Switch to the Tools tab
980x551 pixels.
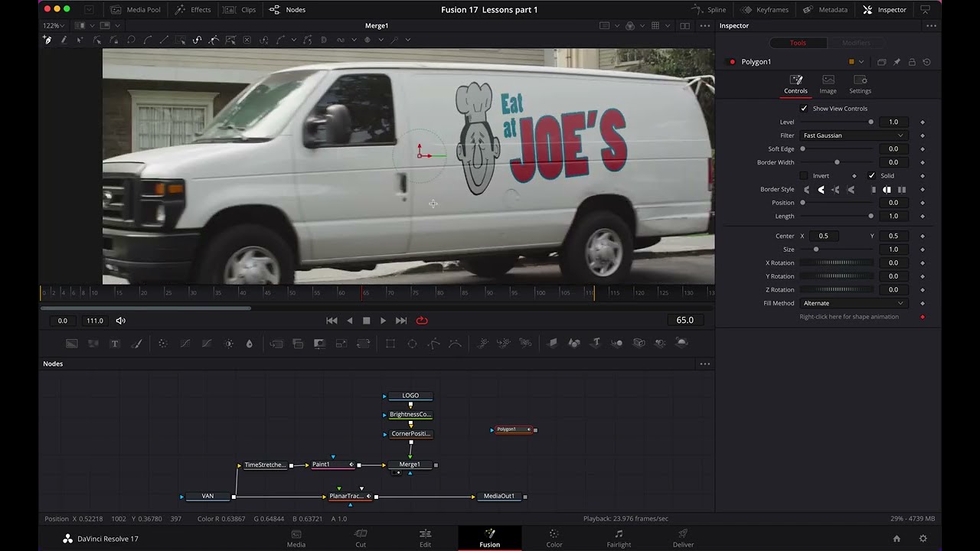(798, 43)
